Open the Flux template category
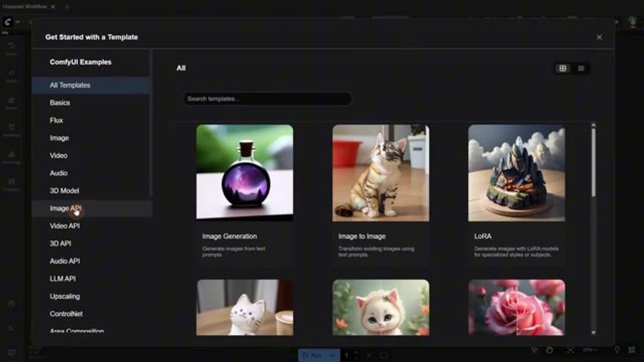 pos(91,120)
